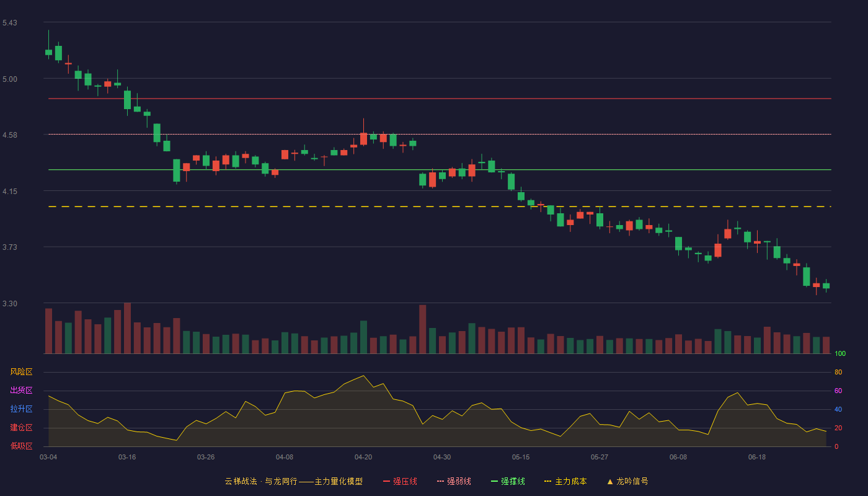Viewport: 868px width, 496px height.
Task: Click the 05-15 date label
Action: 521,457
